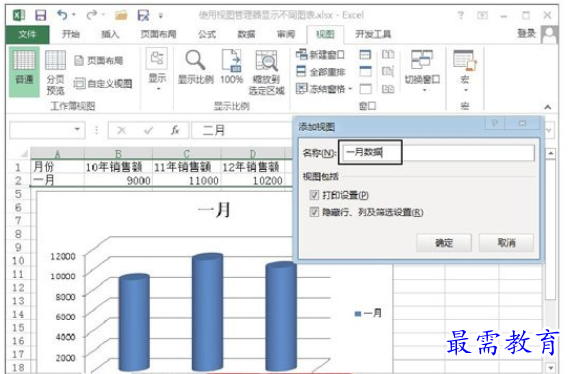The image size is (568, 374).
Task: Open a New Window (新建窗口)
Action: point(320,55)
